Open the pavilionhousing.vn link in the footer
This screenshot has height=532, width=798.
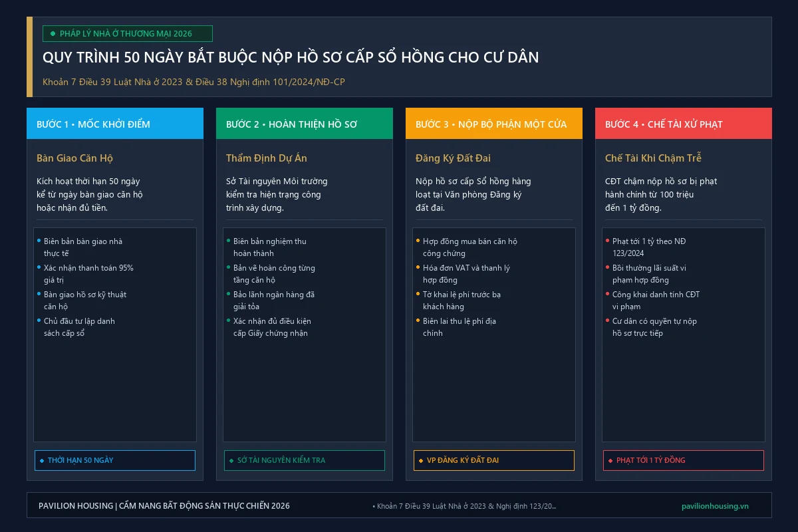[715, 506]
